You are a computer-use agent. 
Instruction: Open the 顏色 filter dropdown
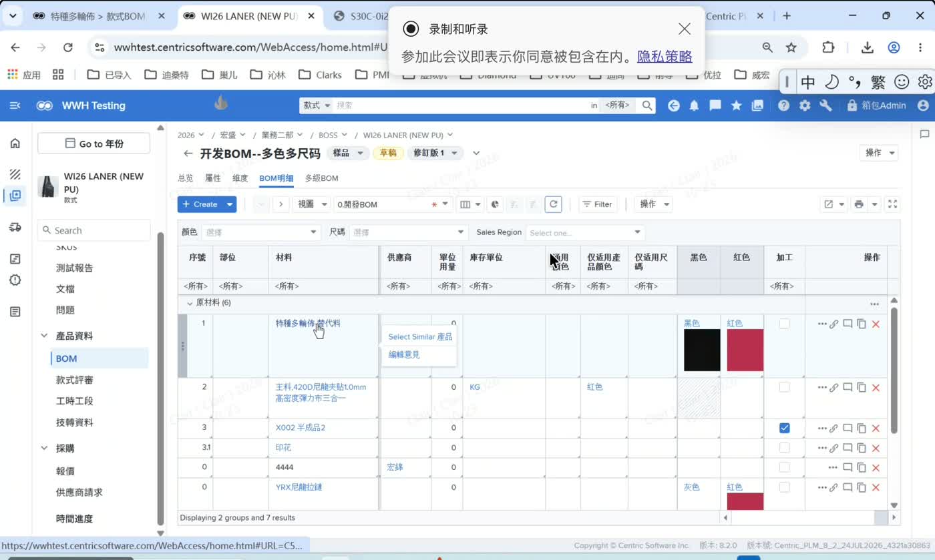click(x=261, y=232)
